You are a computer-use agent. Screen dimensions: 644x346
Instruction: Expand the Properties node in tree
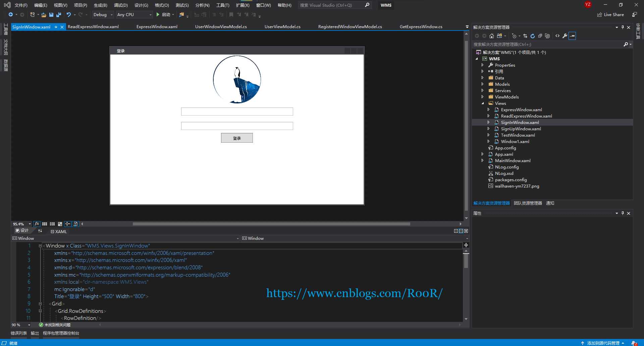point(482,65)
